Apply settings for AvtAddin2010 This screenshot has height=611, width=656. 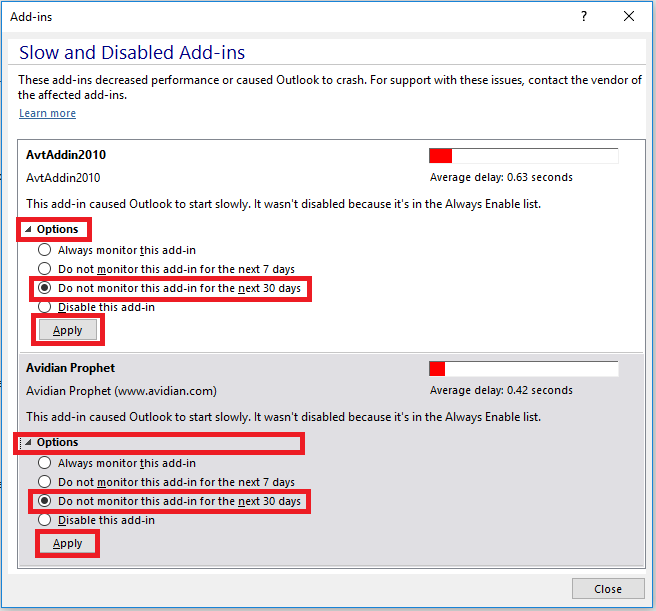(68, 330)
